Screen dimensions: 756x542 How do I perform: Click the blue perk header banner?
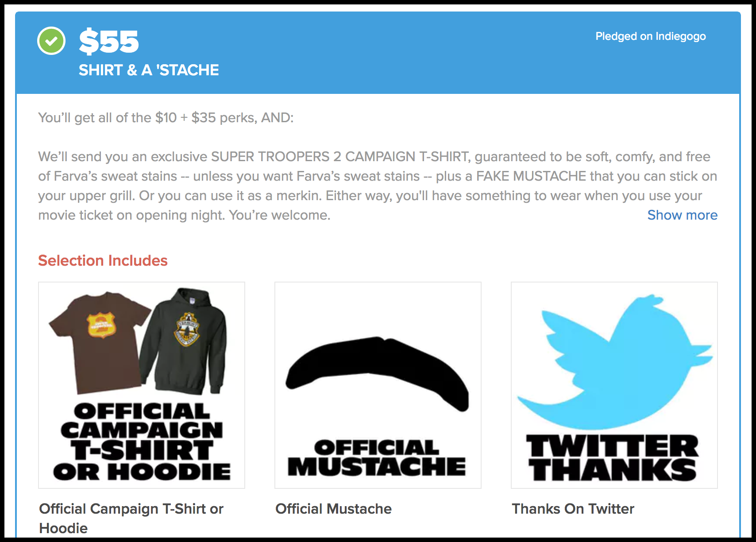click(x=378, y=53)
